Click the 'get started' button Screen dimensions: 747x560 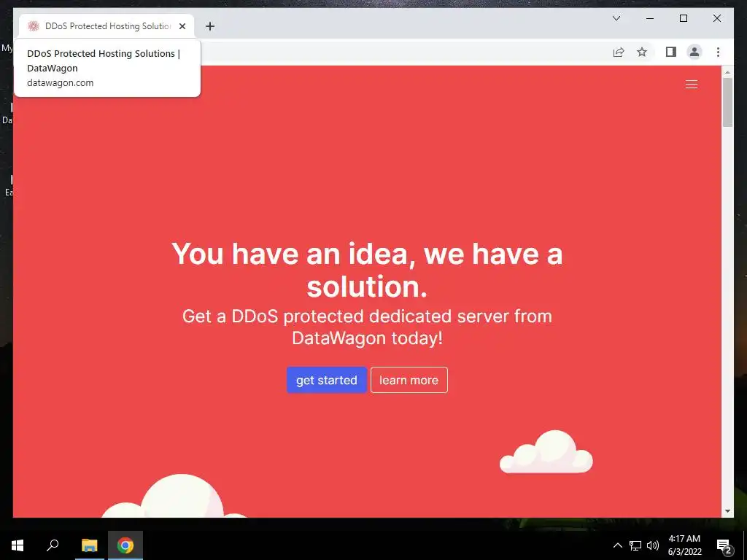click(x=326, y=380)
